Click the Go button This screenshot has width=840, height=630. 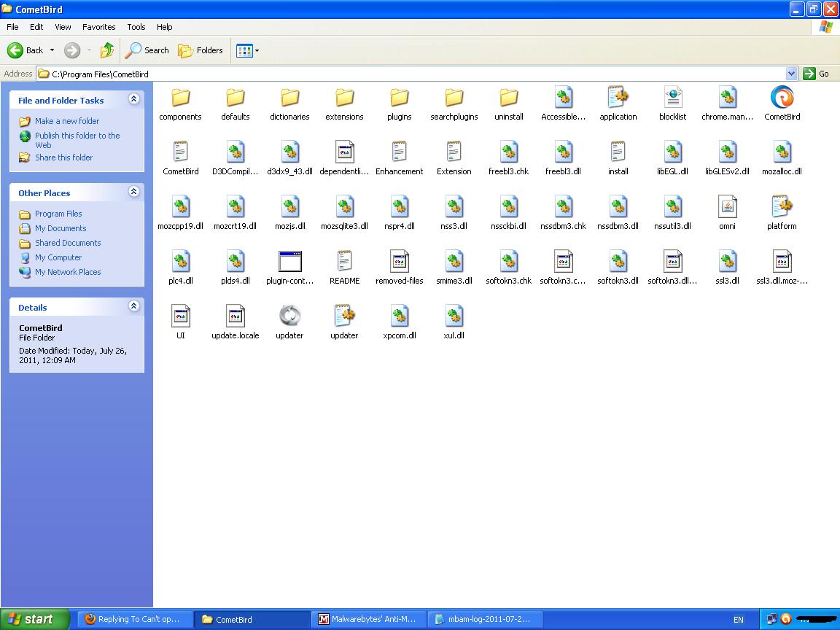pos(816,74)
